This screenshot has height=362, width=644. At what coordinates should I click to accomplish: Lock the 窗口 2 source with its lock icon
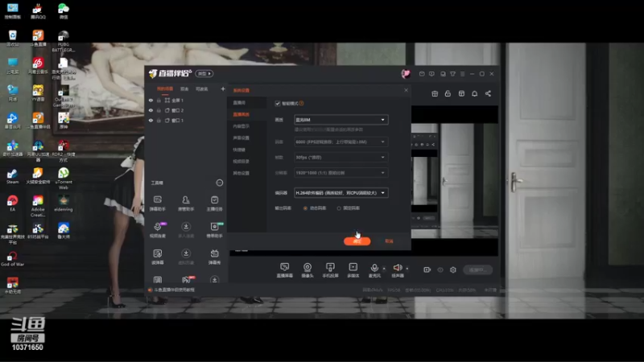pos(159,110)
